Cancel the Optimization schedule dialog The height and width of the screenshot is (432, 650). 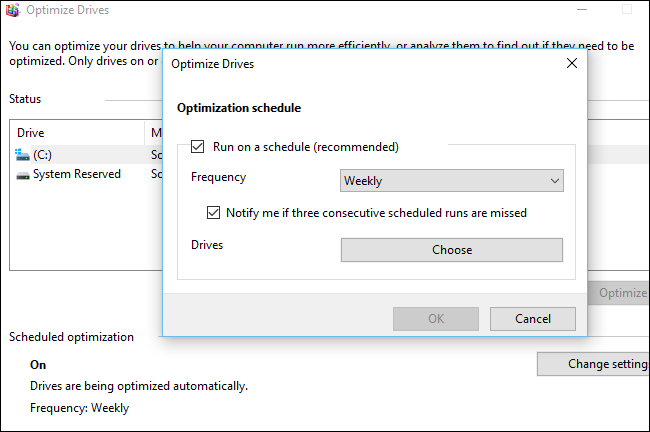[x=533, y=319]
